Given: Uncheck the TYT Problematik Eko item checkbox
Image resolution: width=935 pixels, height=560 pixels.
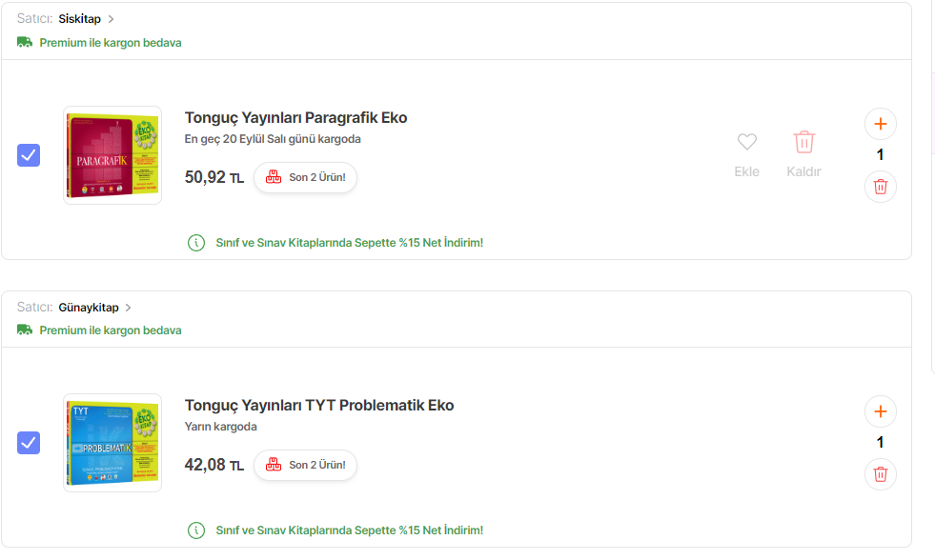Looking at the screenshot, I should [x=29, y=443].
